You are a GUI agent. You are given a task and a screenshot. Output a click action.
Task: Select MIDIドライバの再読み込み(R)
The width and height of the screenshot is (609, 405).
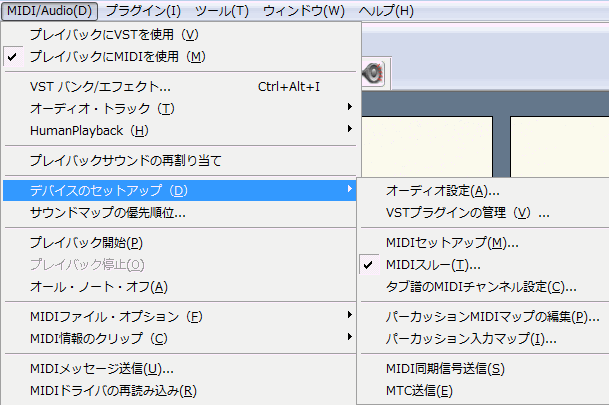179,391
